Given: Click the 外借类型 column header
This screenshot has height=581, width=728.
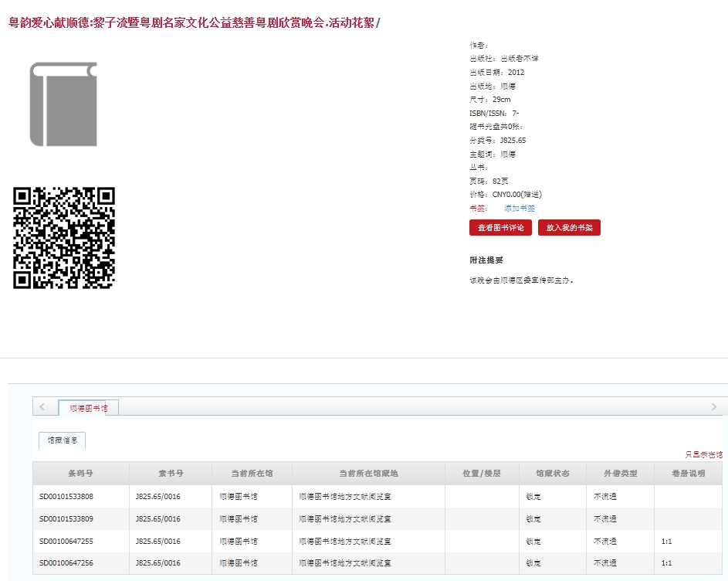Looking at the screenshot, I should point(620,473).
